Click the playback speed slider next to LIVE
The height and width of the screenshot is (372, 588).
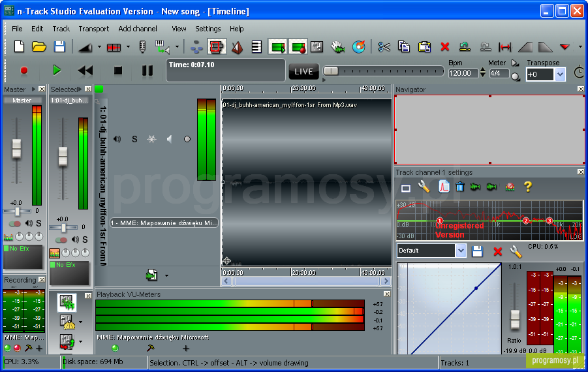(330, 71)
